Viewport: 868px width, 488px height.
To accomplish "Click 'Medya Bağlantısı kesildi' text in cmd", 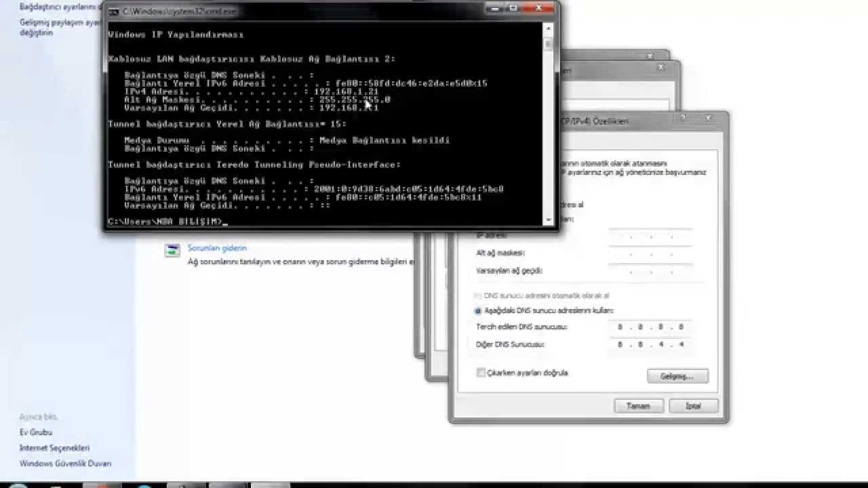I will (x=384, y=140).
